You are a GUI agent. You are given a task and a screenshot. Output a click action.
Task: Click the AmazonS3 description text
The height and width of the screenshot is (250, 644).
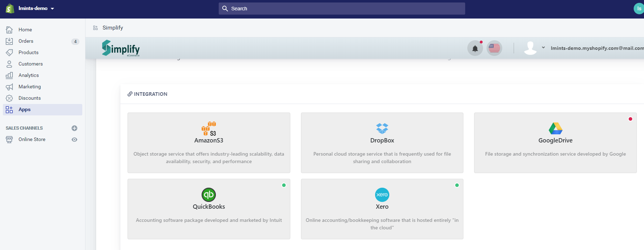coord(209,158)
